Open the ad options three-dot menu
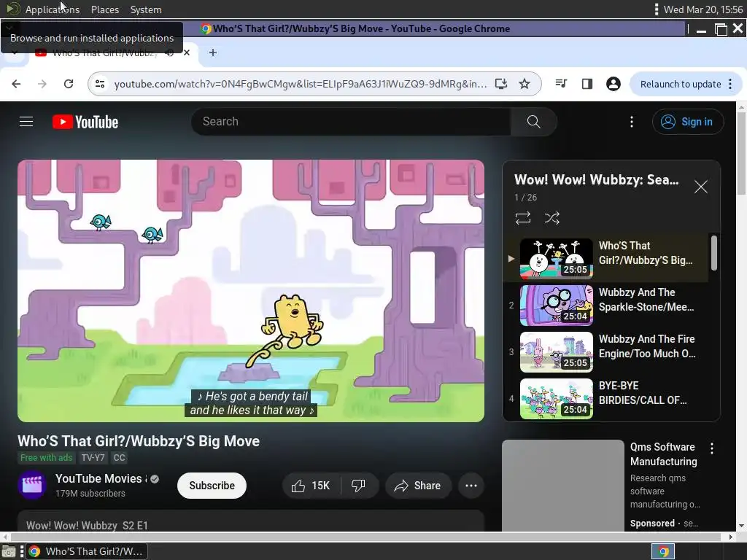Image resolution: width=747 pixels, height=560 pixels. click(712, 448)
